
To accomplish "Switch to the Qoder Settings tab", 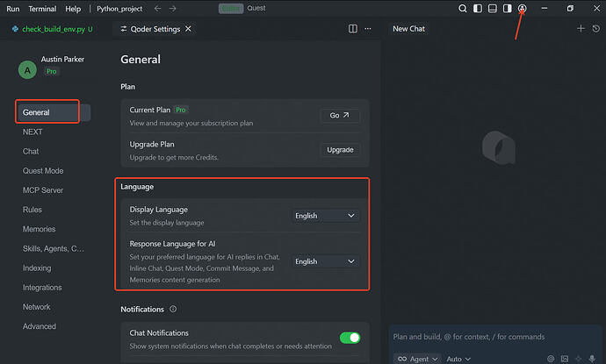I will point(155,29).
